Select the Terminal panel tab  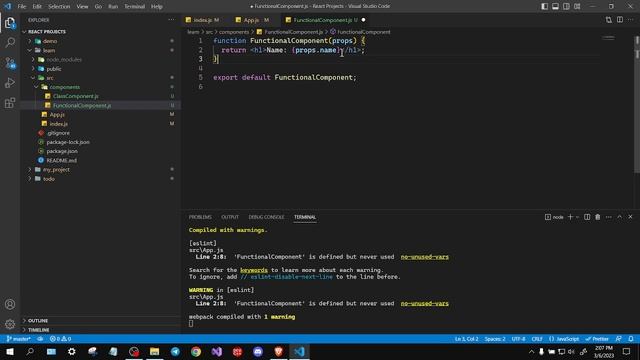(x=305, y=217)
